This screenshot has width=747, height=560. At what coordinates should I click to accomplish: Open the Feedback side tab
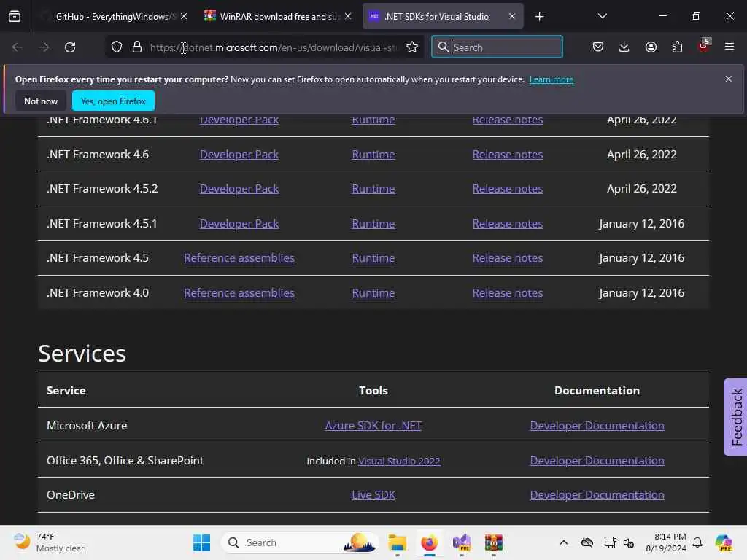point(736,417)
